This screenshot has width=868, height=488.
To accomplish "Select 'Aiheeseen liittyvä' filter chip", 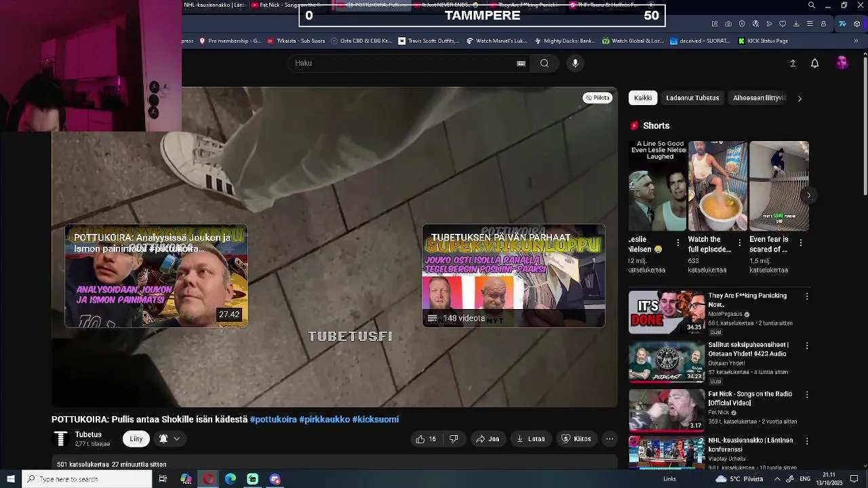I will pos(759,98).
